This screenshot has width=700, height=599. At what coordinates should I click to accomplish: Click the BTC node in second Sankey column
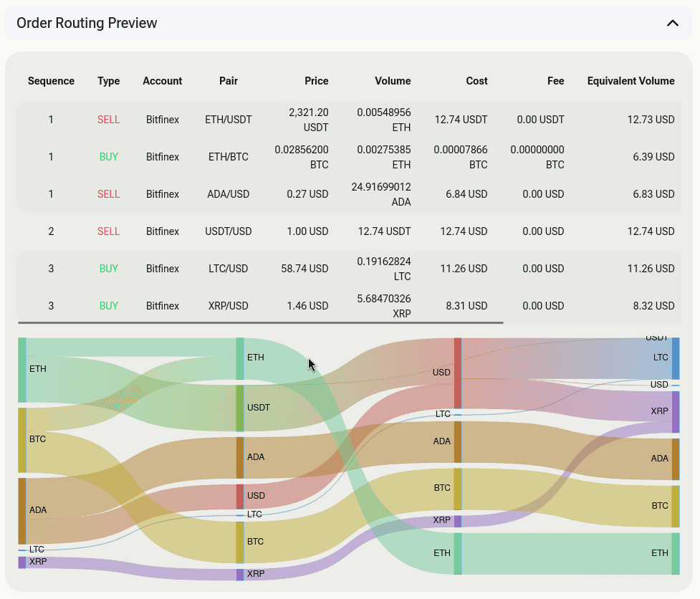coord(240,542)
